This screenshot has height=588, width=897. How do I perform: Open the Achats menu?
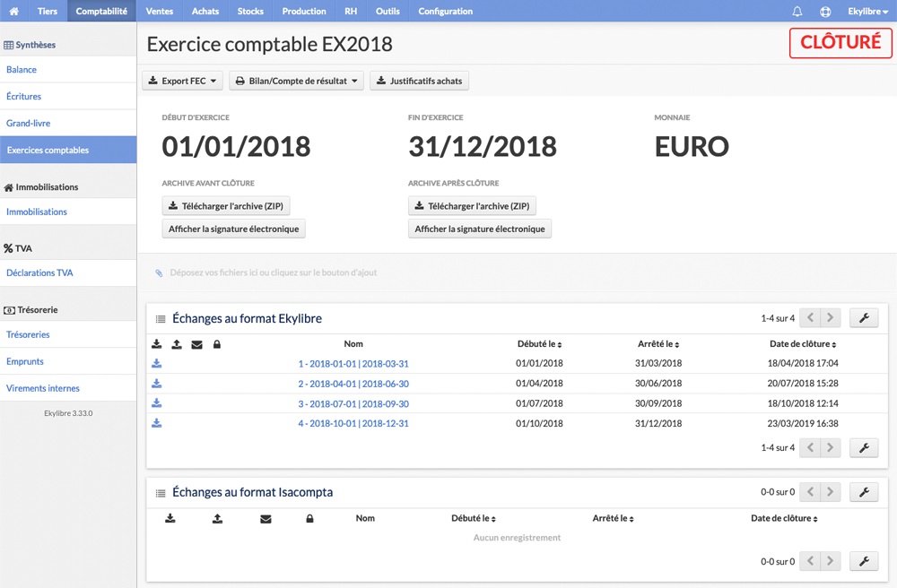click(x=205, y=12)
